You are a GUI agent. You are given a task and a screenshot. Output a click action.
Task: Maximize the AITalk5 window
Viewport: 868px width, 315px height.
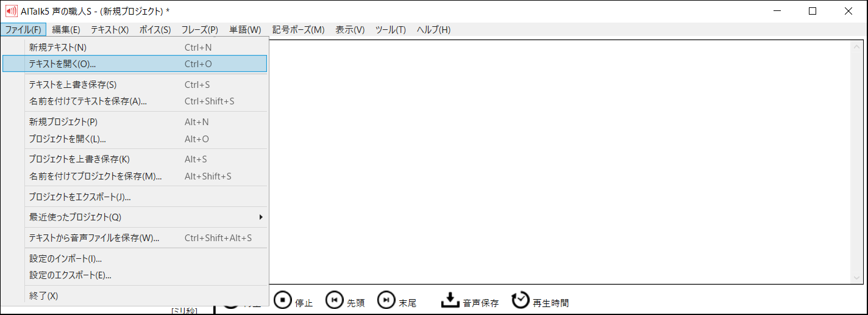click(813, 10)
